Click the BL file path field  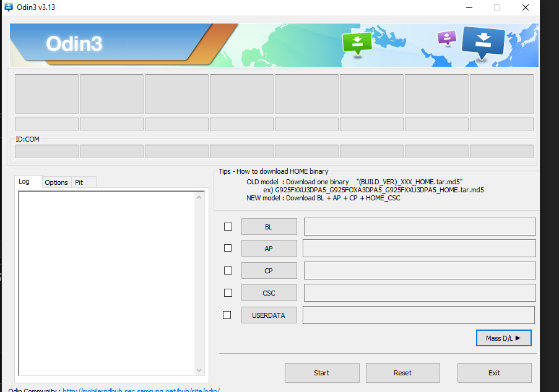[420, 227]
